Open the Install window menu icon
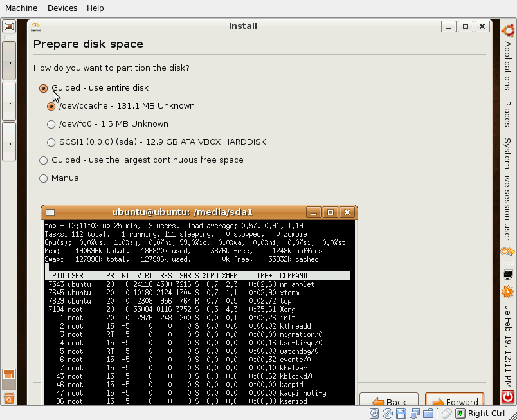Image resolution: width=517 pixels, height=420 pixels. (36, 27)
